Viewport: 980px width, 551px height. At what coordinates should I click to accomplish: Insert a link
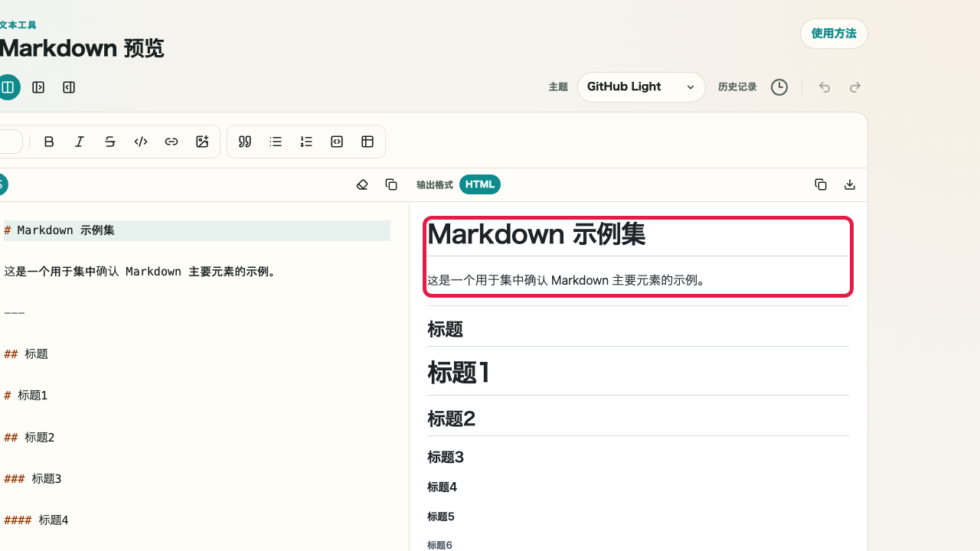171,142
